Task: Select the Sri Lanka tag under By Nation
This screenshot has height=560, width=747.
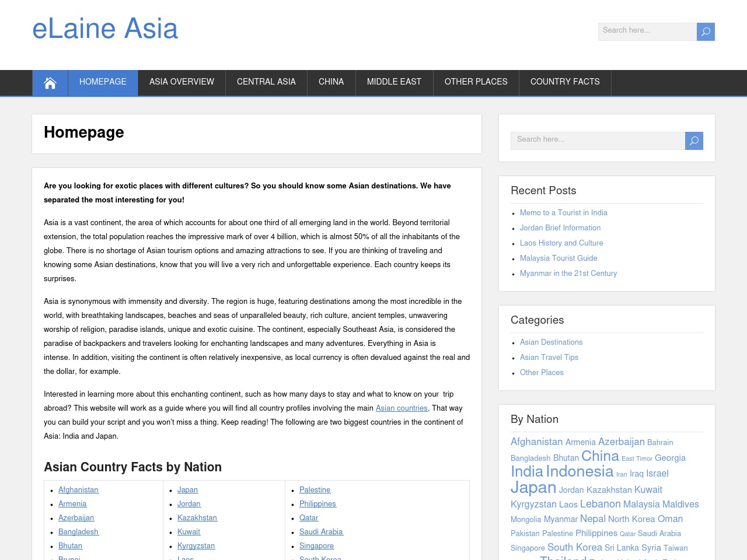Action: pyautogui.click(x=622, y=548)
